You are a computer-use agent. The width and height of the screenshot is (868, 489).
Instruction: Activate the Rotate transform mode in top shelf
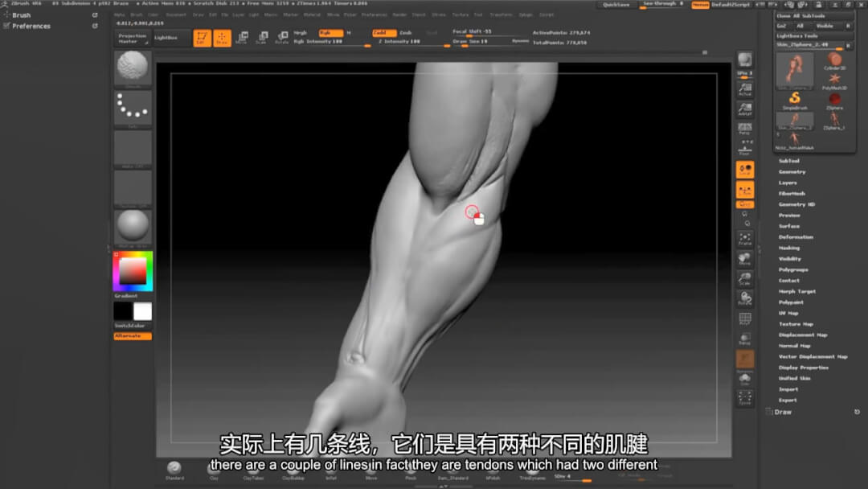point(282,38)
